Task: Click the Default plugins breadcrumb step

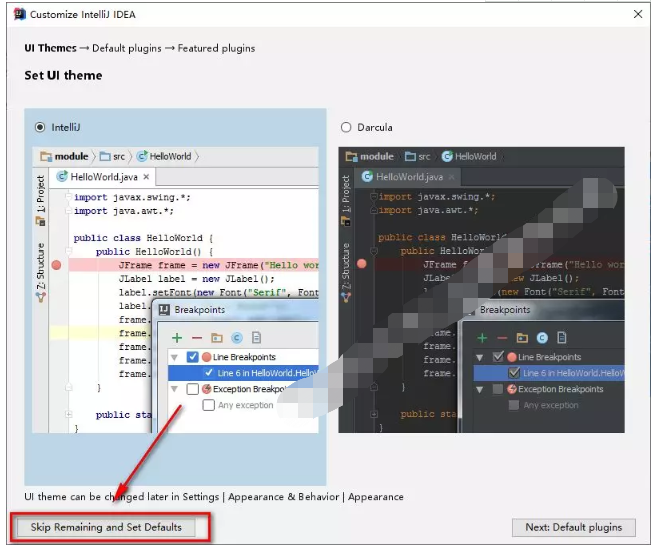Action: click(127, 48)
